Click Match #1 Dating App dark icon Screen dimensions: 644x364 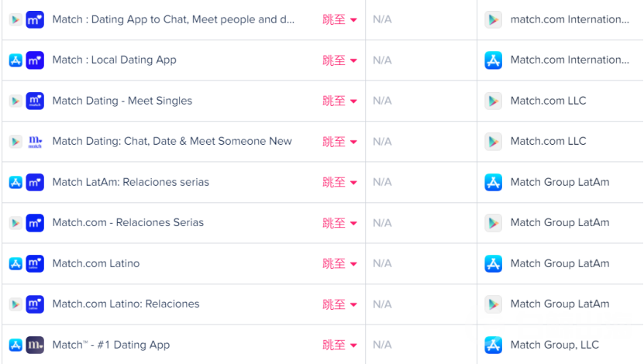tap(35, 345)
